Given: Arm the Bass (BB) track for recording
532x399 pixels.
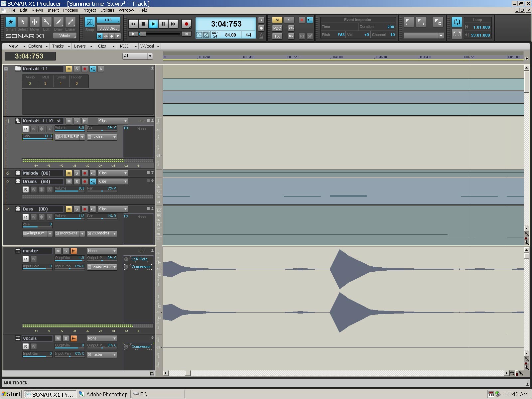Looking at the screenshot, I should coord(85,209).
